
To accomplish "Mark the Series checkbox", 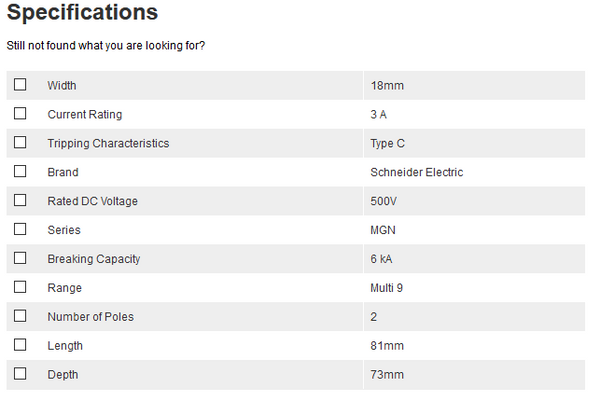I will pos(20,229).
